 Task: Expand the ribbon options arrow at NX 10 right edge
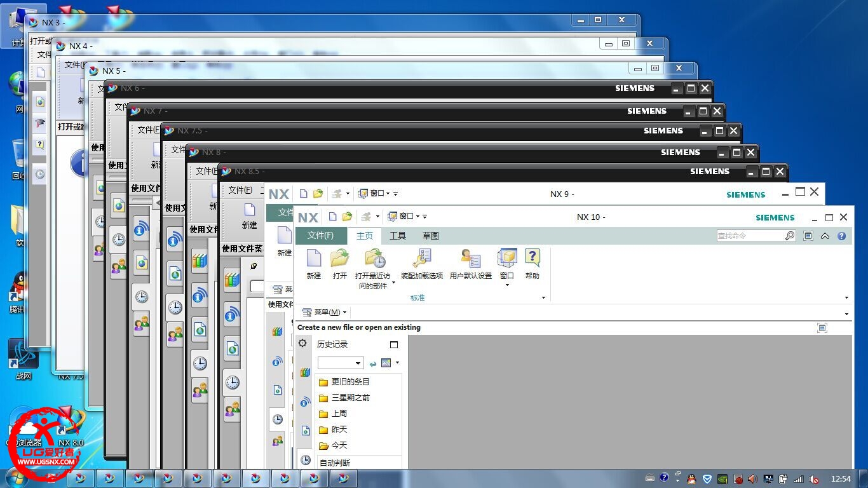tap(846, 297)
